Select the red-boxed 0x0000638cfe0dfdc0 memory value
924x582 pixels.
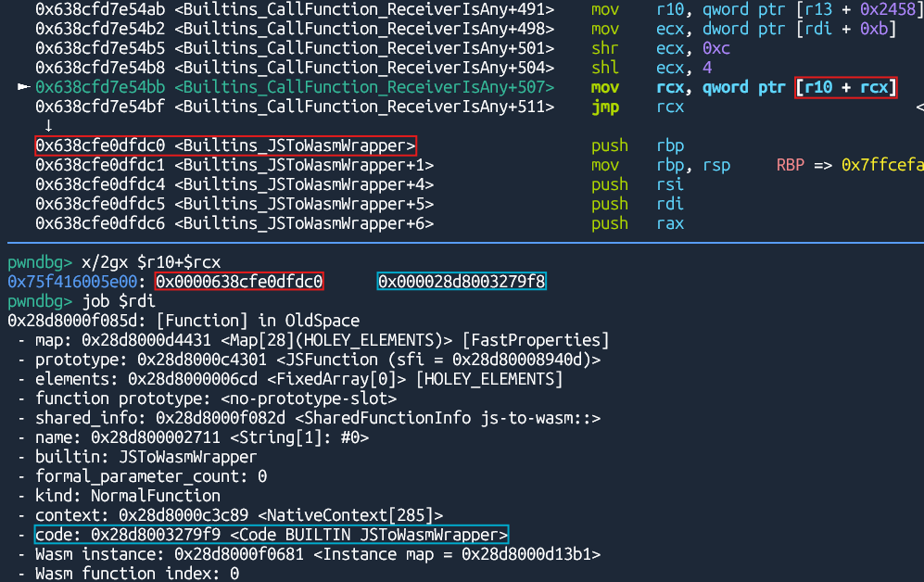[239, 282]
